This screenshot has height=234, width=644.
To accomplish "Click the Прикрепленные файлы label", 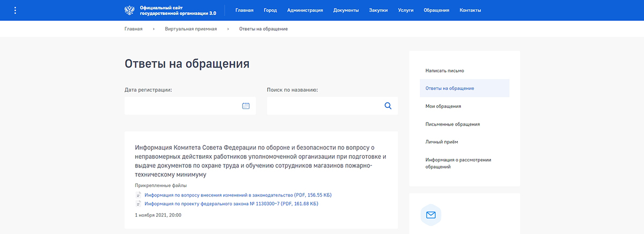I will 161,185.
